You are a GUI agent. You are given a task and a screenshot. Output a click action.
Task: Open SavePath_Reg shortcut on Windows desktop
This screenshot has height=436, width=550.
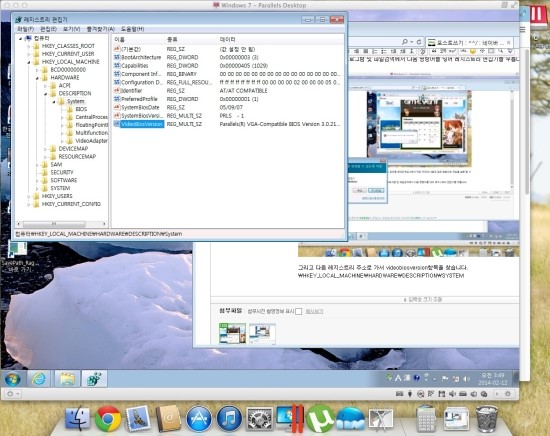click(18, 257)
